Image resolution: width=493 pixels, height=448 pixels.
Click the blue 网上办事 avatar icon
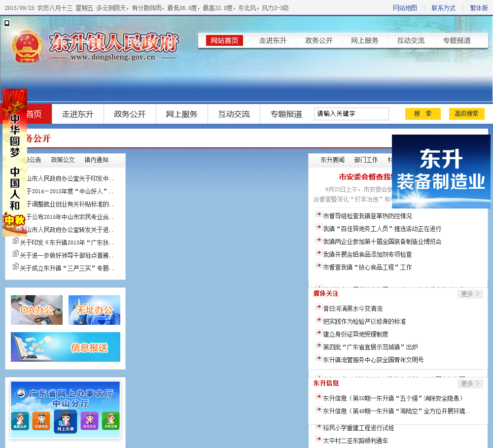click(66, 421)
